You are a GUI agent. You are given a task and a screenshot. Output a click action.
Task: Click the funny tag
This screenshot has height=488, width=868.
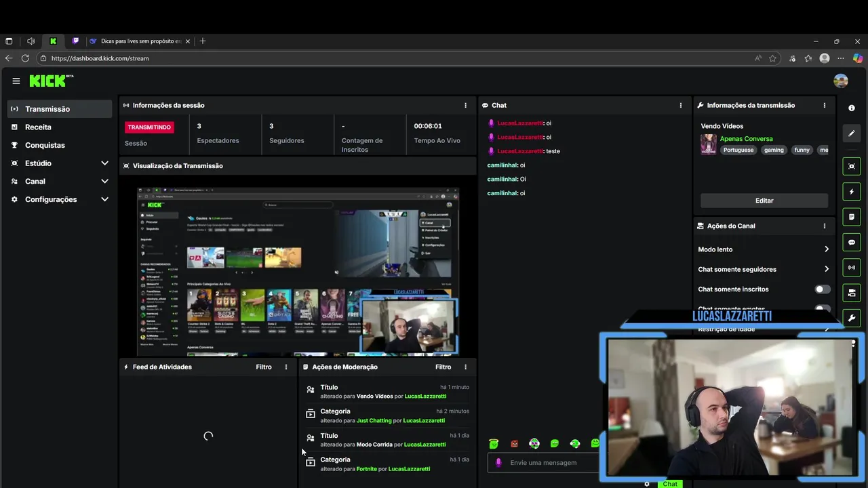pyautogui.click(x=802, y=150)
